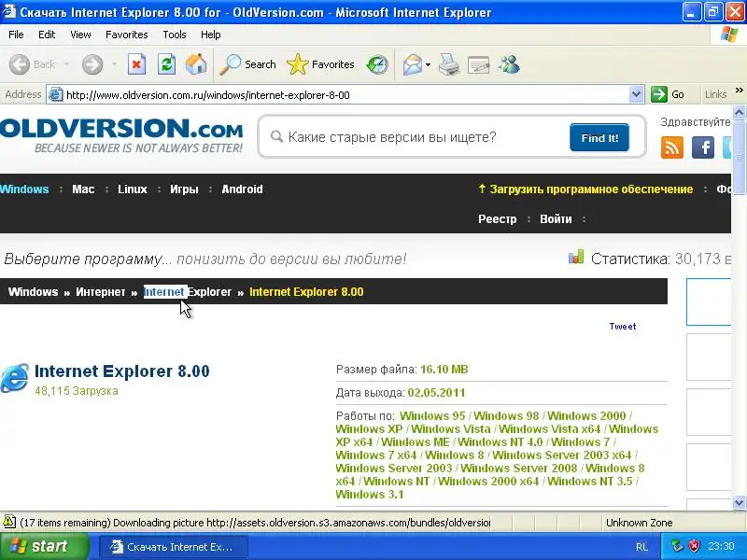The height and width of the screenshot is (560, 747).
Task: Click the page scrollbar up arrow
Action: pos(739,112)
